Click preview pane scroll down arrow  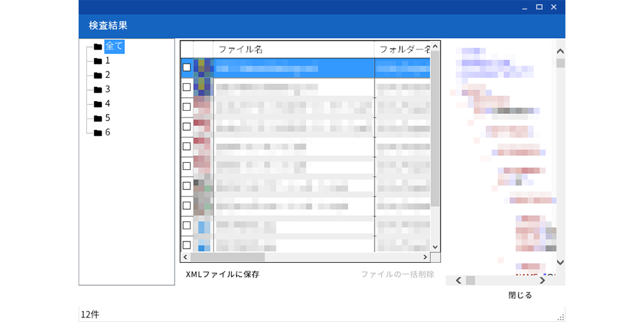pos(561,262)
